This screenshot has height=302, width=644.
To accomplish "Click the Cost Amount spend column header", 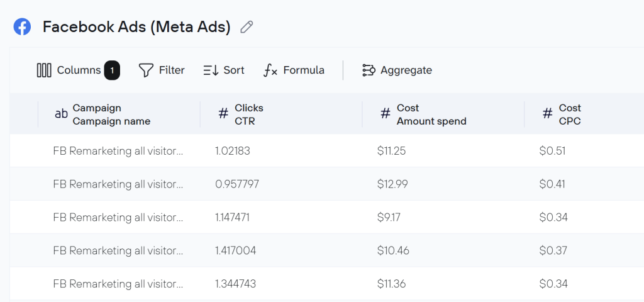I will tap(443, 115).
